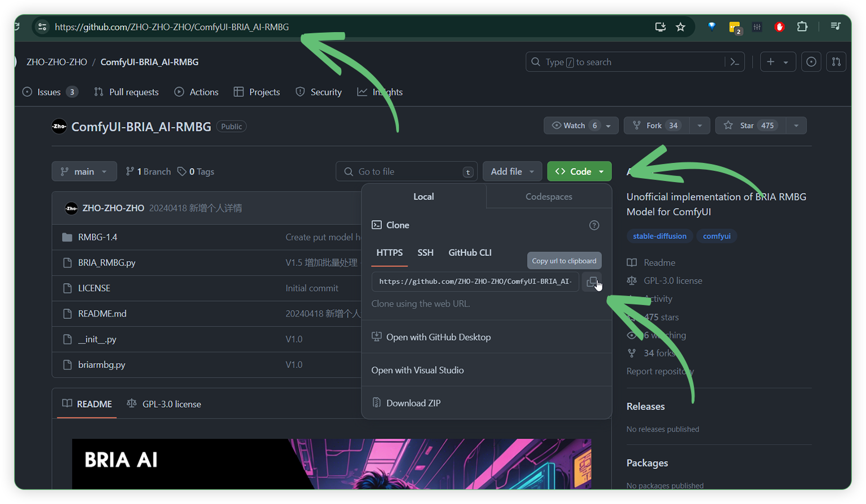Screen dimensions: 866x504
Task: Switch to the Issues tab
Action: click(x=50, y=92)
